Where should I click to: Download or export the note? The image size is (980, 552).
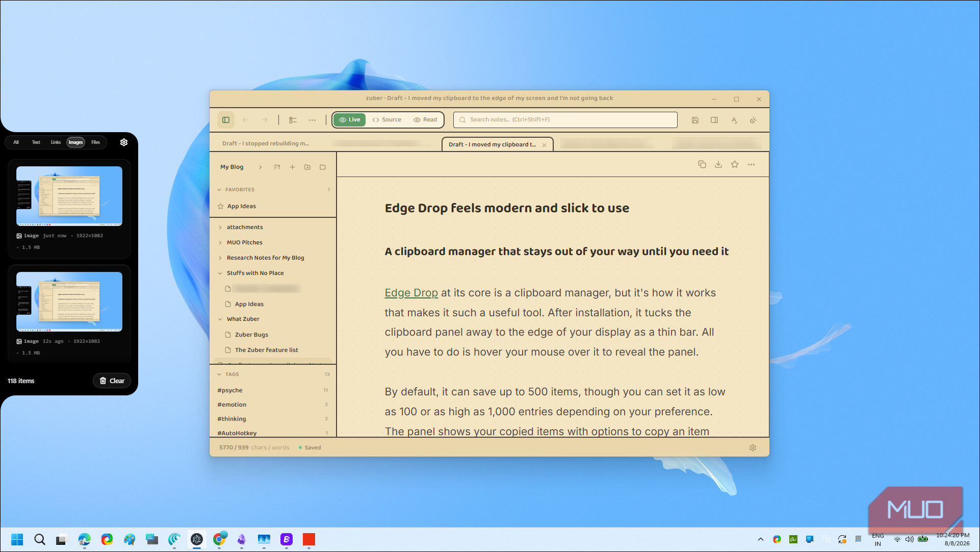(718, 164)
